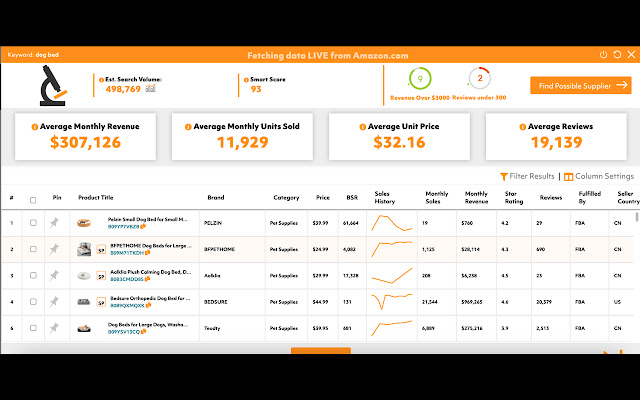Open sales history chart for Aolida row

[391, 276]
